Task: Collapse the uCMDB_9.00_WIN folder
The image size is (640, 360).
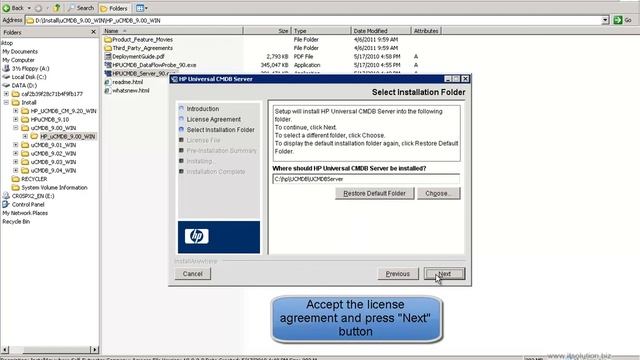Action: (16, 128)
